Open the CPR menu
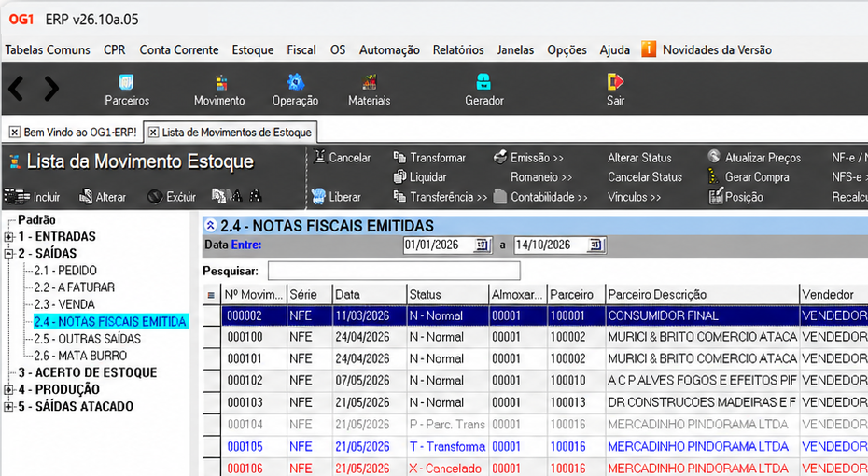The image size is (868, 476). tap(115, 49)
